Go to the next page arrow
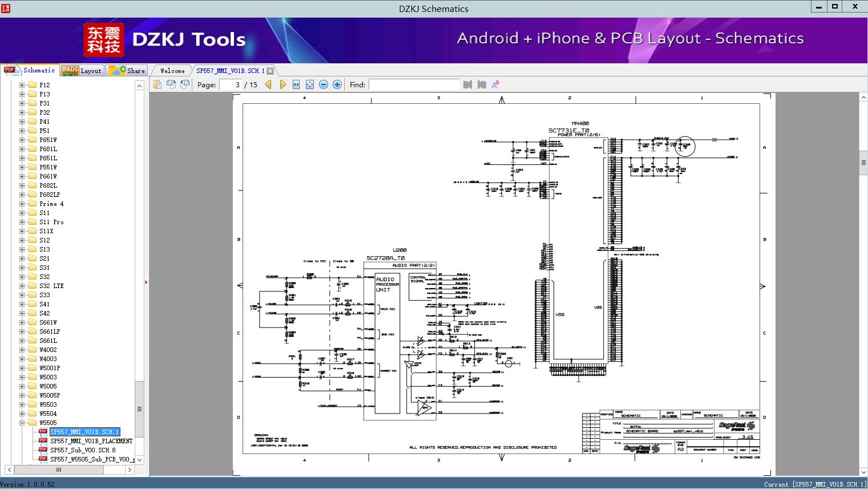Screen dimensions: 868x490 [282, 84]
